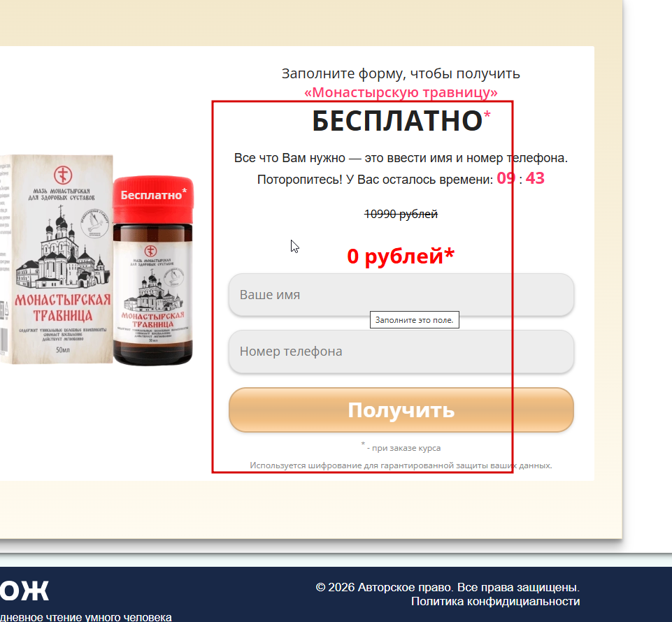Click the "БЕСПЛАТНО" headline text
Viewport: 672px width, 622px height.
click(x=397, y=121)
